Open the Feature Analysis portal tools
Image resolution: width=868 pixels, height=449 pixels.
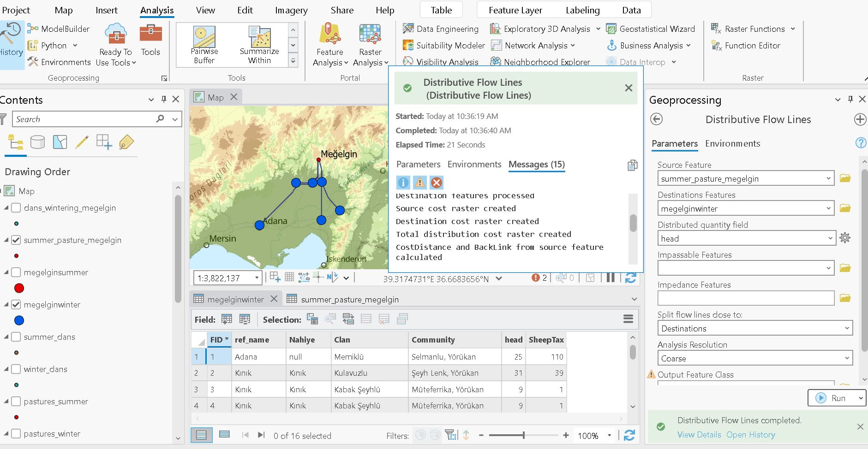[329, 45]
